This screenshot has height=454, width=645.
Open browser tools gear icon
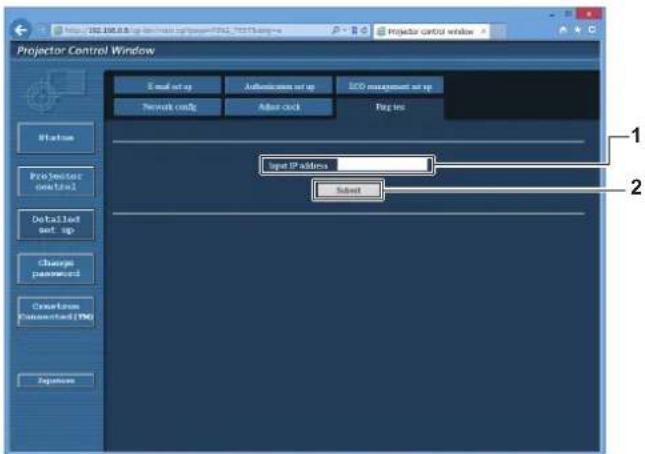click(592, 30)
